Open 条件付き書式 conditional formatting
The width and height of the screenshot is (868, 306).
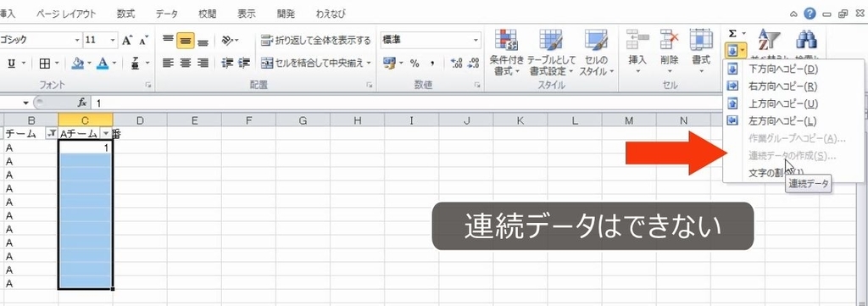(x=506, y=53)
